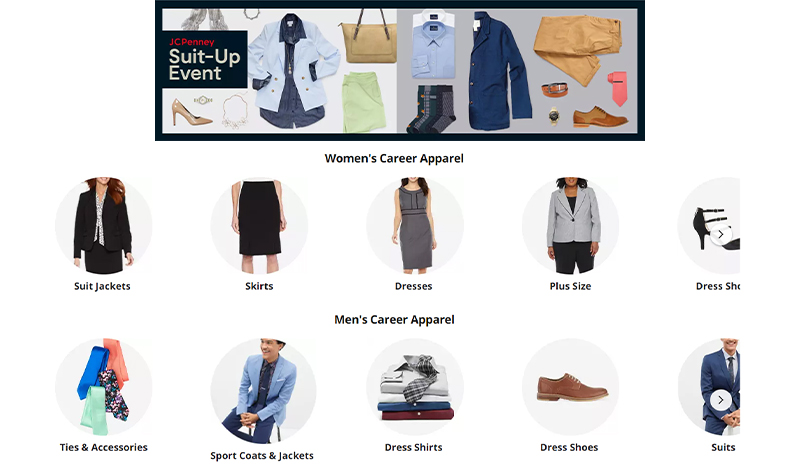
Task: Open the Dresses text link
Action: click(413, 286)
